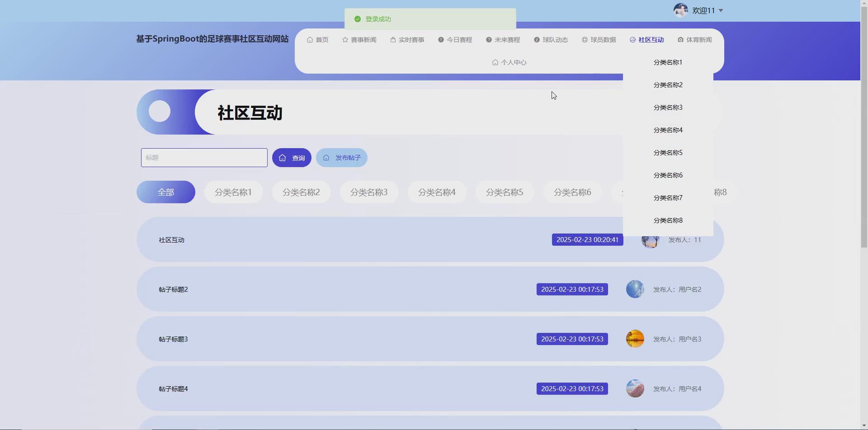
Task: Select the 全部 category filter
Action: pos(165,192)
